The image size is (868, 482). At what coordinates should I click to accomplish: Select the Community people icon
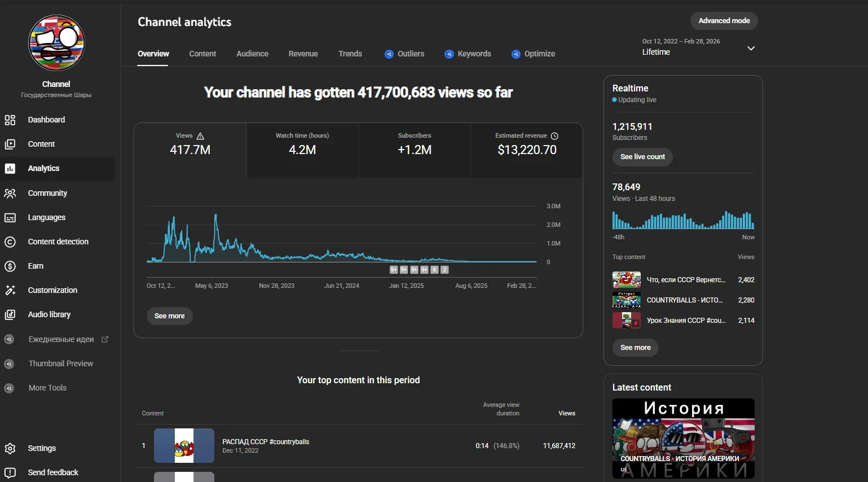[x=10, y=193]
